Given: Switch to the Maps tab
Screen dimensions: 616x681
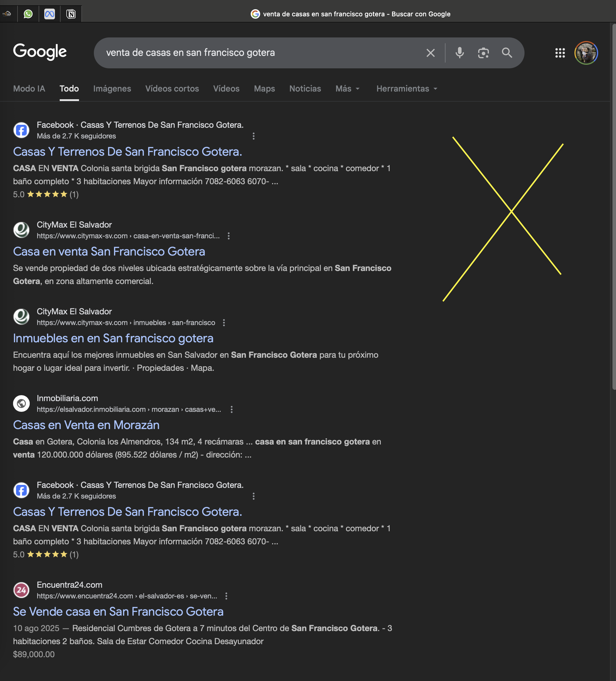Looking at the screenshot, I should pyautogui.click(x=264, y=89).
